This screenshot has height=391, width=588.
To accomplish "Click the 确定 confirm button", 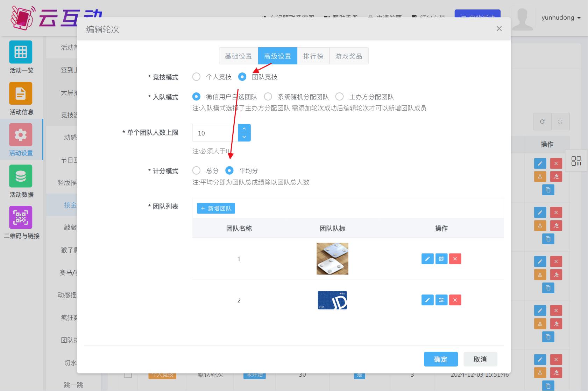I will (440, 359).
